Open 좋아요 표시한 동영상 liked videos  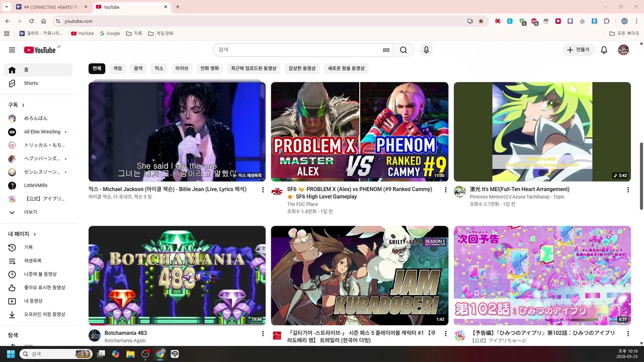pyautogui.click(x=38, y=288)
